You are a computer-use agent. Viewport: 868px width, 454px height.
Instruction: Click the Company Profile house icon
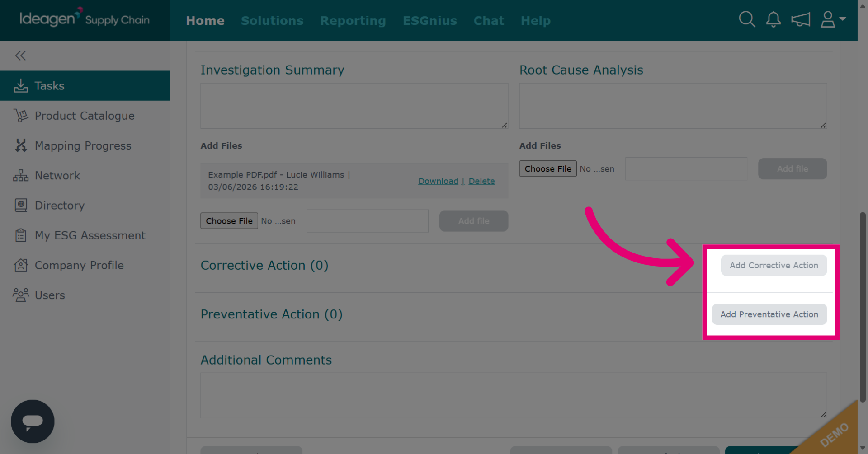[x=21, y=265]
